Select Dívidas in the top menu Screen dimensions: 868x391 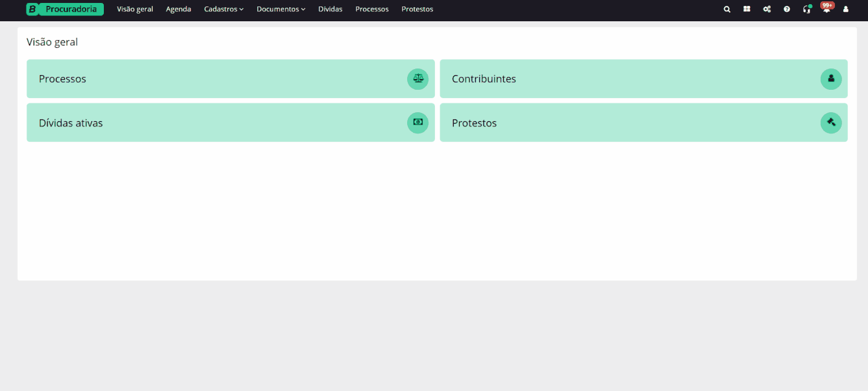[x=330, y=9]
